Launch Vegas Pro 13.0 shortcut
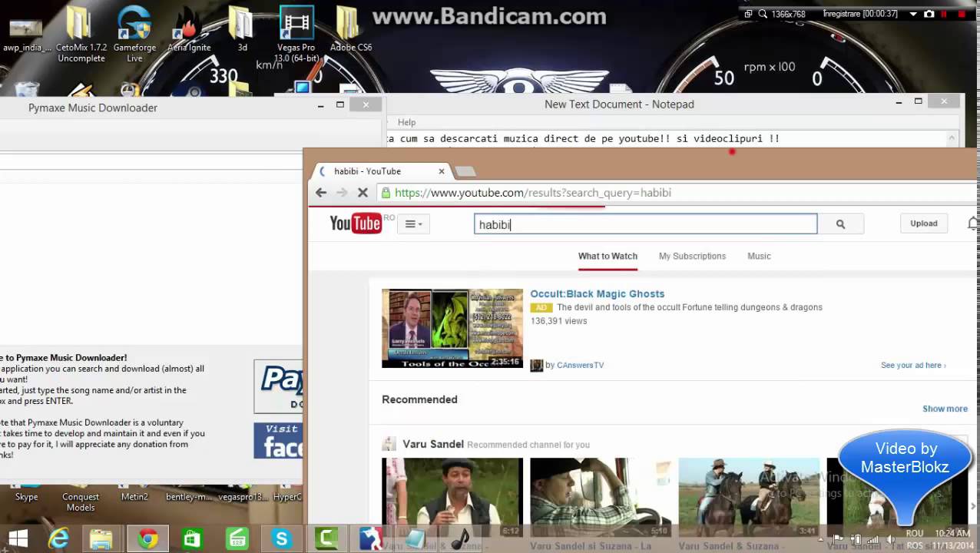 coord(296,35)
